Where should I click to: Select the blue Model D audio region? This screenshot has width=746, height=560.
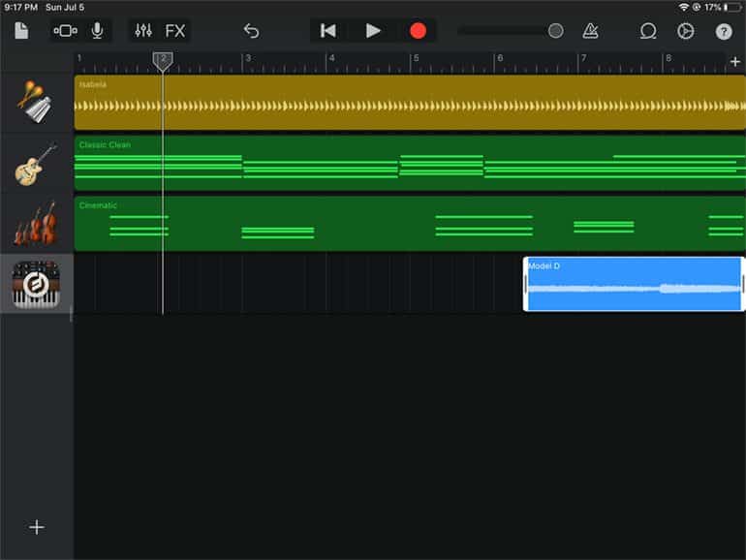(x=634, y=284)
